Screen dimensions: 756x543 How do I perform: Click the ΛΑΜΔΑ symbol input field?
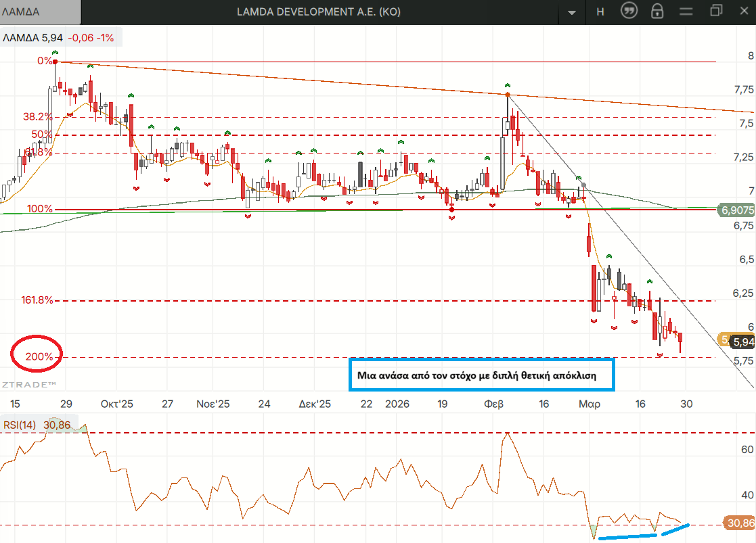click(x=39, y=11)
